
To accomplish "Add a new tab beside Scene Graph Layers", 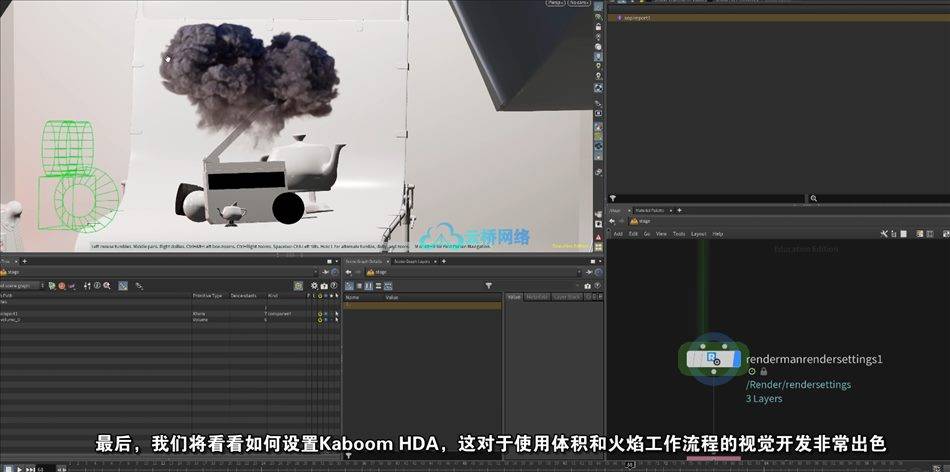I will tap(443, 261).
